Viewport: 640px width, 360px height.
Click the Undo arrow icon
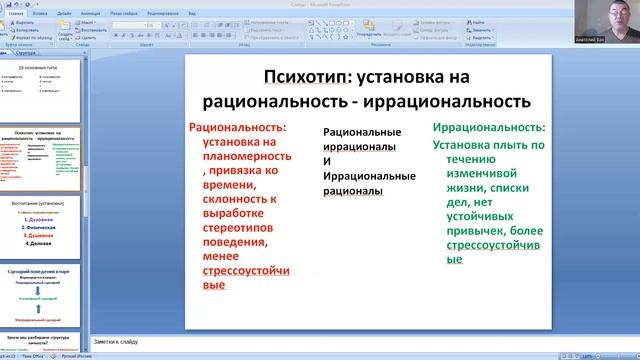click(x=16, y=4)
